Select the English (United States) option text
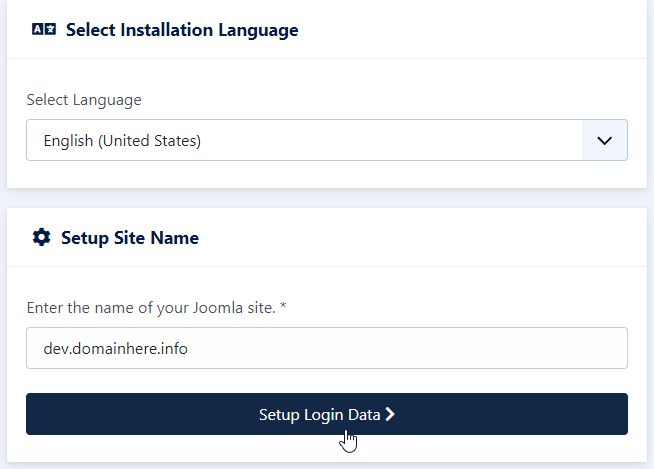Image resolution: width=654 pixels, height=469 pixels. 122,141
